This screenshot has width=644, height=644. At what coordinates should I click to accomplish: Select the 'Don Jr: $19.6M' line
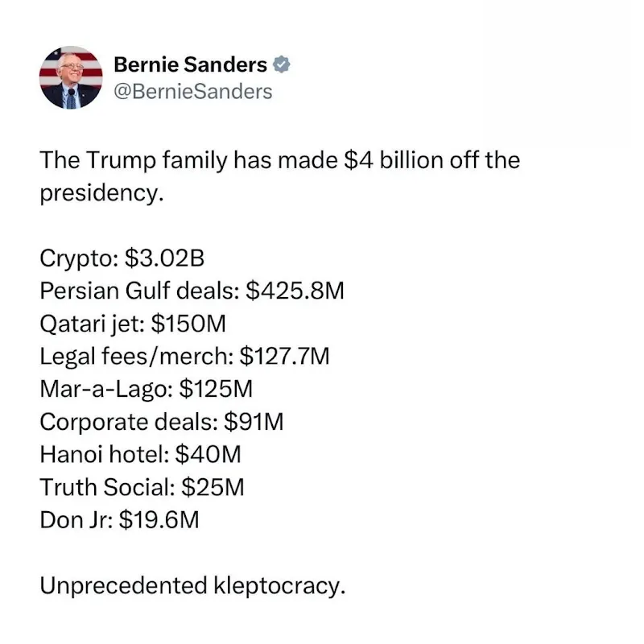click(119, 519)
